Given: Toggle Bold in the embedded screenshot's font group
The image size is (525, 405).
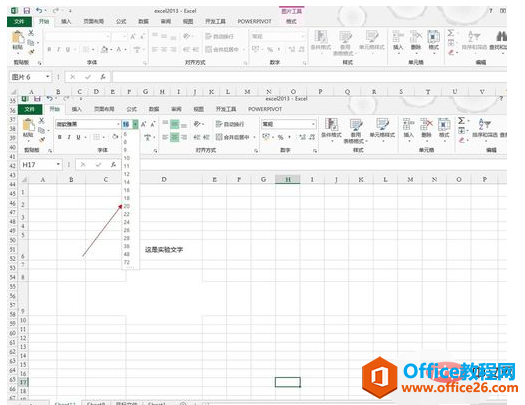Looking at the screenshot, I should [x=60, y=137].
